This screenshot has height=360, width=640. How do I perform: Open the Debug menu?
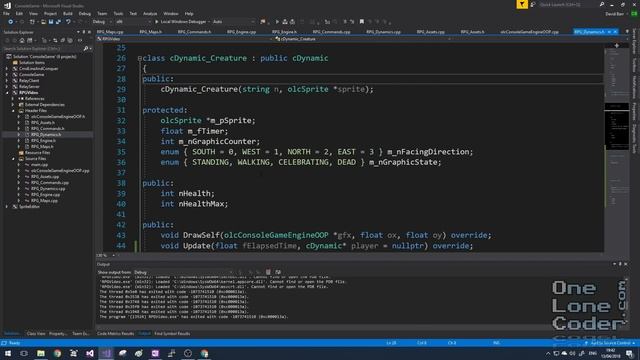pos(84,13)
